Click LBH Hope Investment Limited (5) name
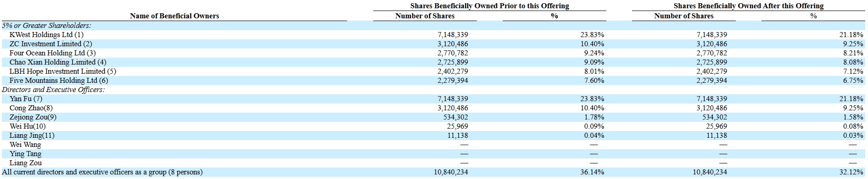 pos(63,71)
